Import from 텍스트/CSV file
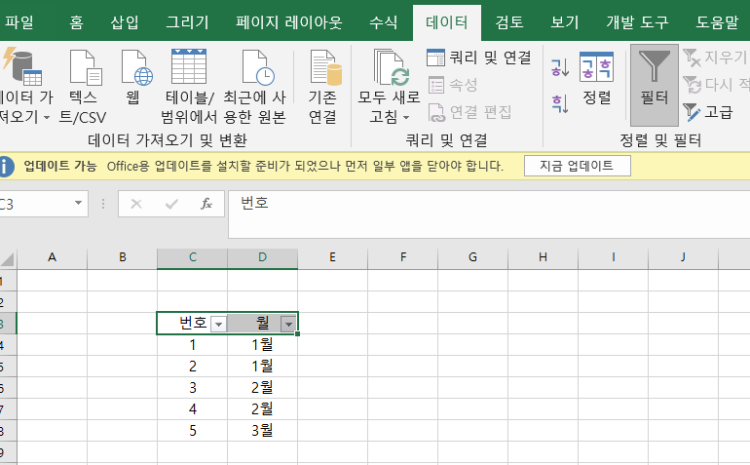The height and width of the screenshot is (465, 750). point(83,86)
